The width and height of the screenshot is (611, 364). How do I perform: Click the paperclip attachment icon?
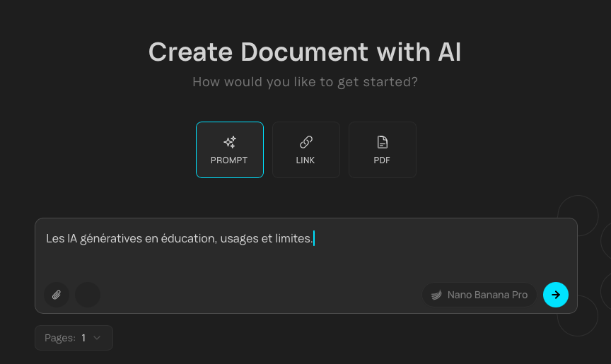coord(57,295)
